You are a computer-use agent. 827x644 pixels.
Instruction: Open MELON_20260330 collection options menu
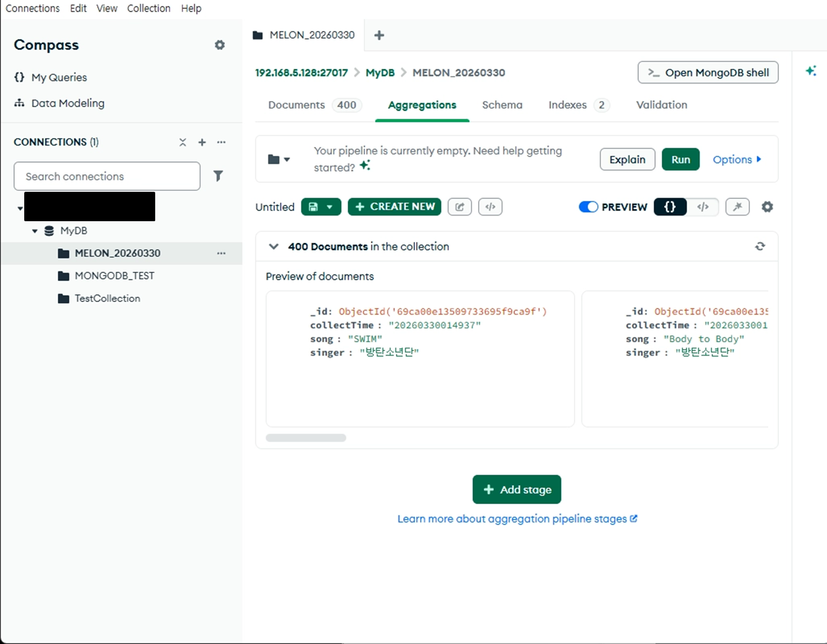click(x=221, y=253)
